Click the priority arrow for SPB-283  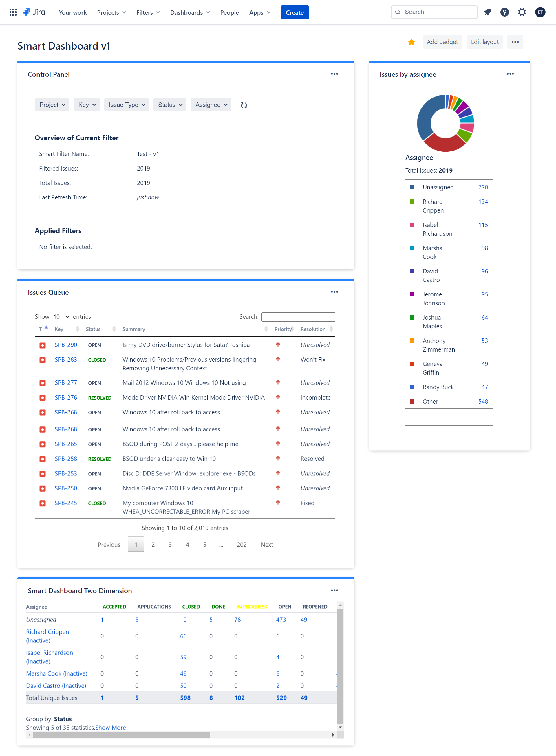pyautogui.click(x=278, y=359)
